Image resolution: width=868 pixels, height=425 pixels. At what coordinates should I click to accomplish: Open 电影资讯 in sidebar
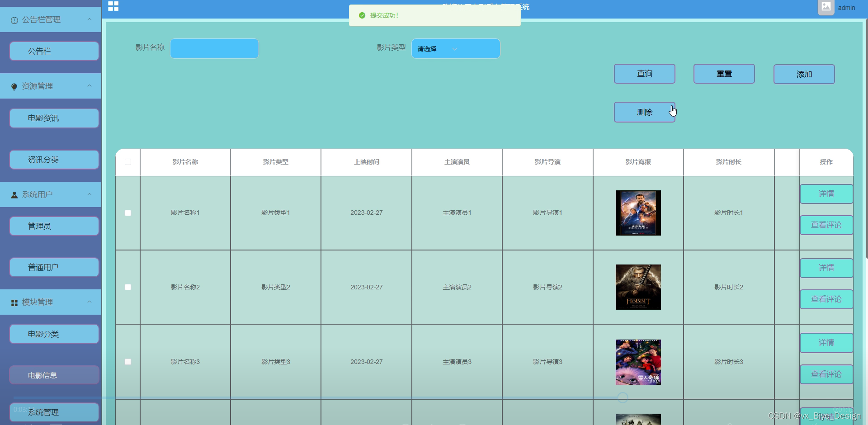coord(54,118)
